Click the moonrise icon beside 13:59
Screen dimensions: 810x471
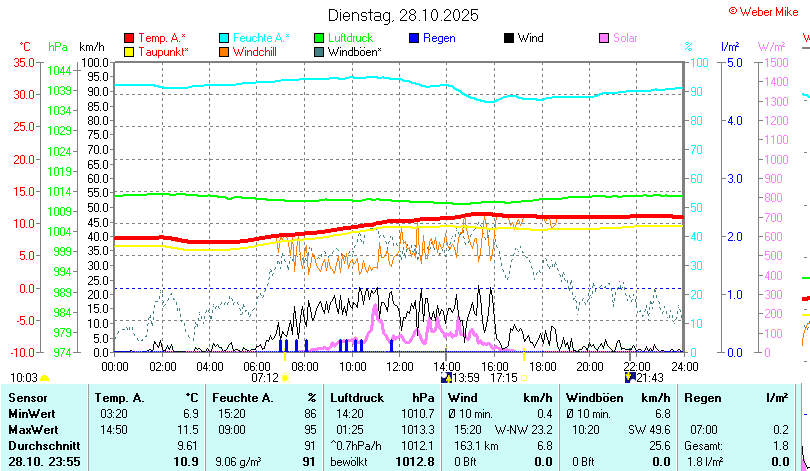(x=446, y=378)
